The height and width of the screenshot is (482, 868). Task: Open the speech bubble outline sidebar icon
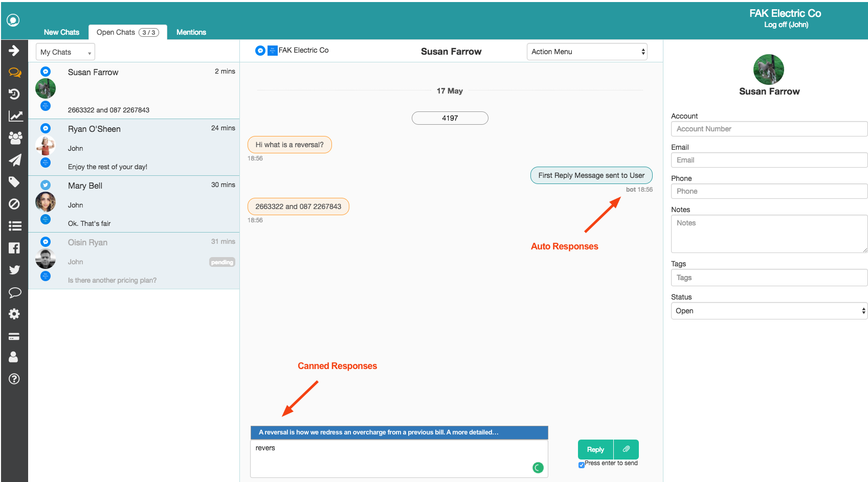15,292
